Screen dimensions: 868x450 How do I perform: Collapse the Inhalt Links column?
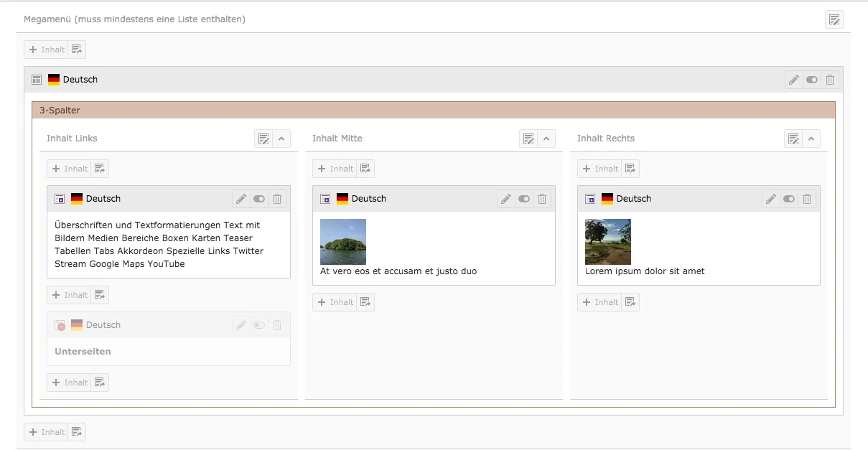click(281, 138)
